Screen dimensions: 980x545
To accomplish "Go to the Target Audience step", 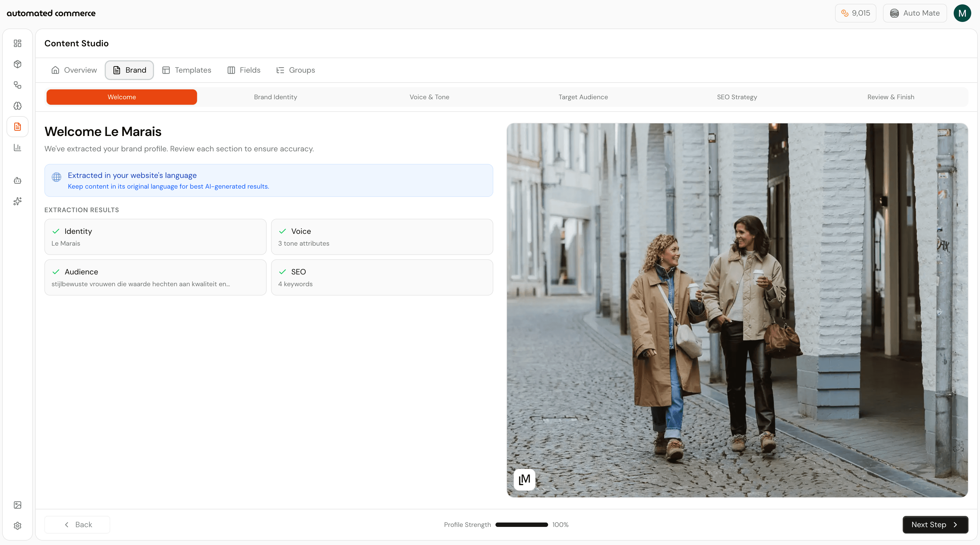I will coord(583,97).
